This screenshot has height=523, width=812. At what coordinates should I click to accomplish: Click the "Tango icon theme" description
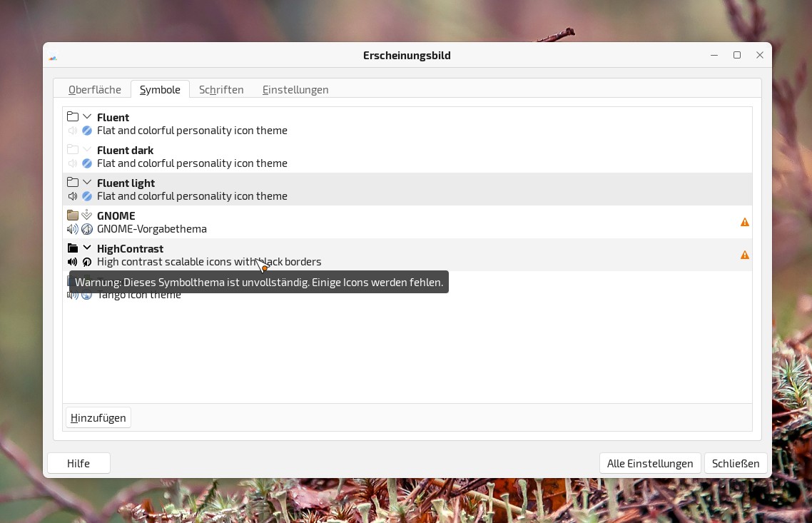click(x=139, y=295)
